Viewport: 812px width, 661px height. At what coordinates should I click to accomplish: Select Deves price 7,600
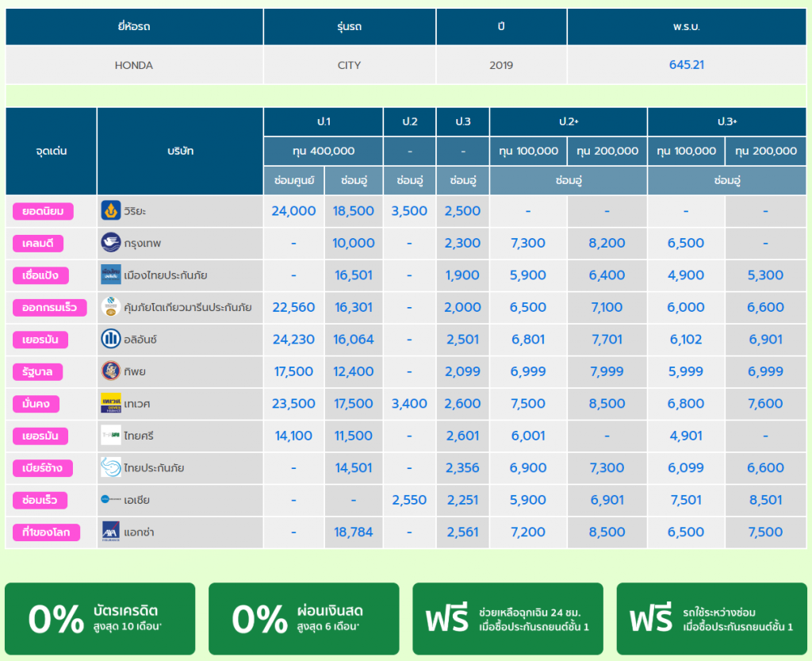coord(765,404)
